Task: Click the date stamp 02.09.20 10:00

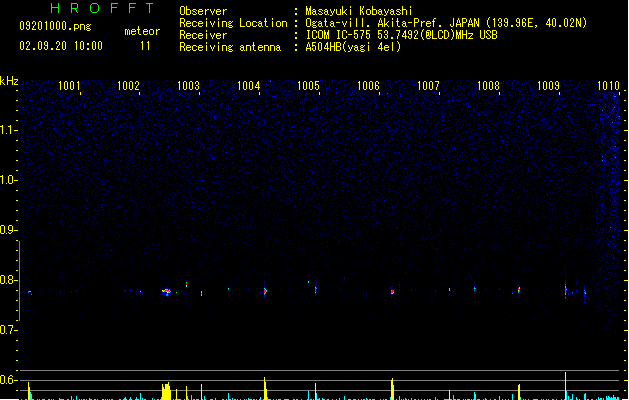Action: click(61, 46)
